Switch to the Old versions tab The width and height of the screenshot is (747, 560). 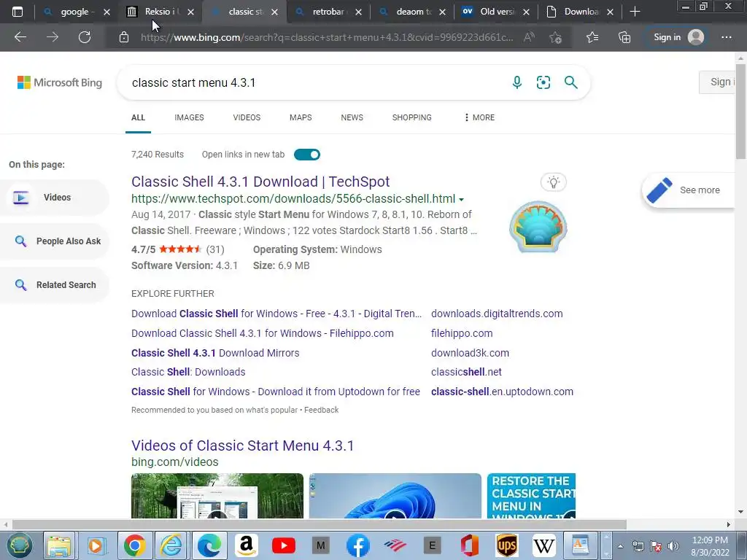(496, 12)
